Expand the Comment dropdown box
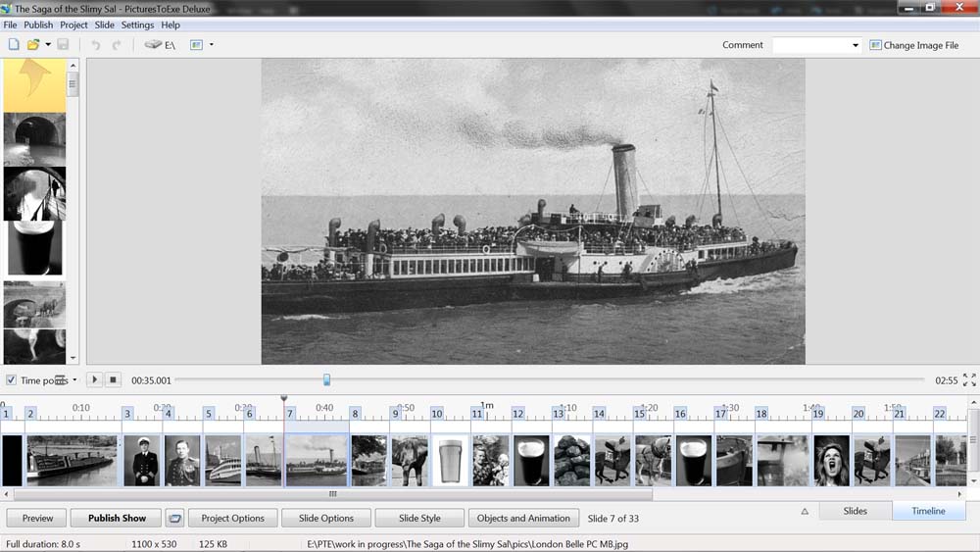The image size is (980, 552). coord(855,45)
